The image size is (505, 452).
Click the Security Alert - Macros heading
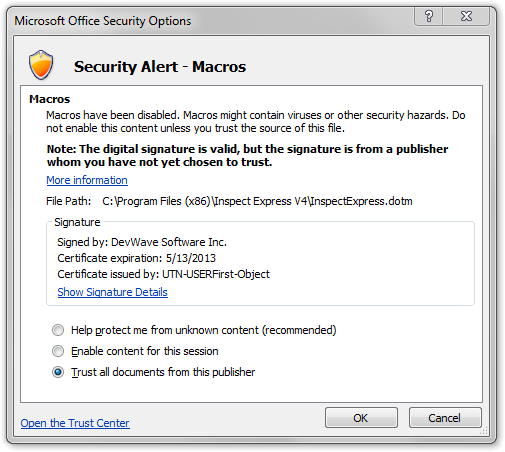click(160, 66)
